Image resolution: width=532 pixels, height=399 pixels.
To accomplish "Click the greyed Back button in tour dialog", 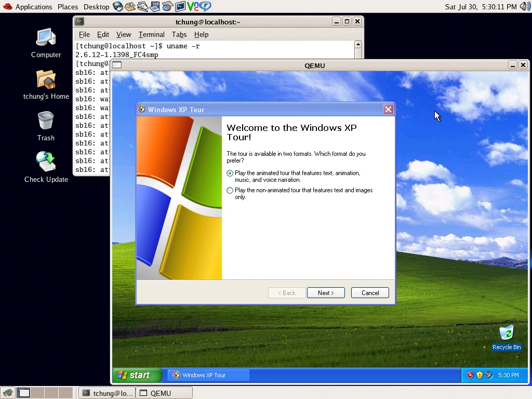I will click(x=287, y=293).
